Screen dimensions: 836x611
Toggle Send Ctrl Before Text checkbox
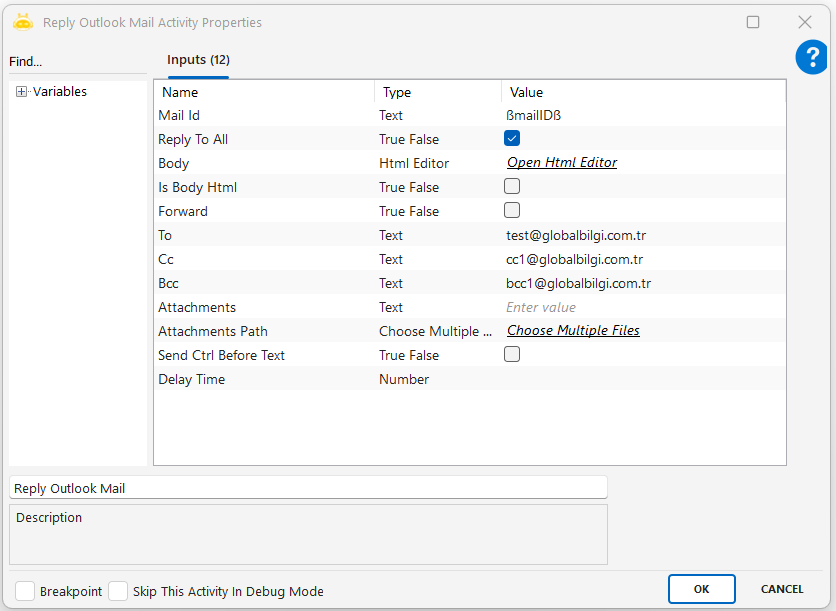[512, 355]
